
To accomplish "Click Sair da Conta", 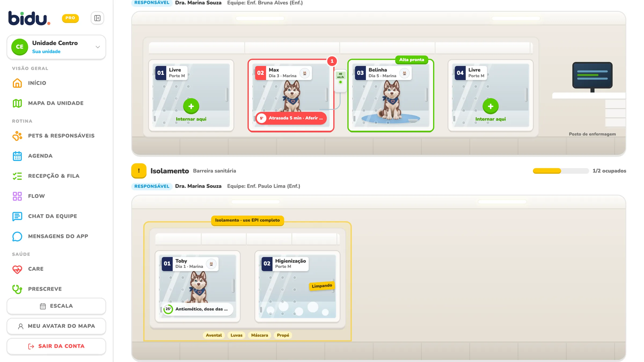I will (x=56, y=346).
